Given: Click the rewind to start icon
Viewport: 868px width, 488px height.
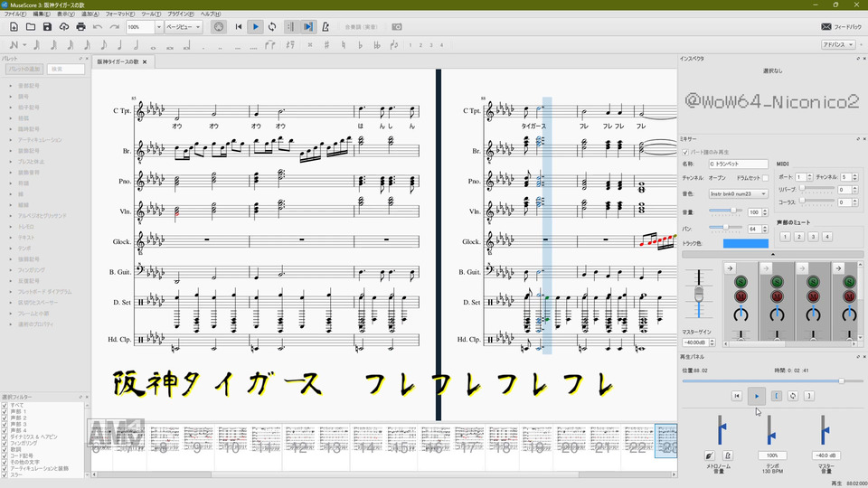Looking at the screenshot, I should (x=239, y=27).
